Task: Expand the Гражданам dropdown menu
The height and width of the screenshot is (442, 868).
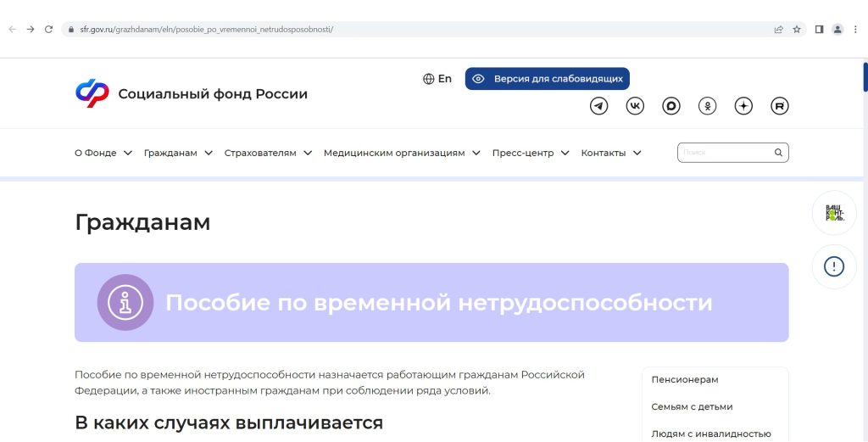Action: pyautogui.click(x=178, y=153)
